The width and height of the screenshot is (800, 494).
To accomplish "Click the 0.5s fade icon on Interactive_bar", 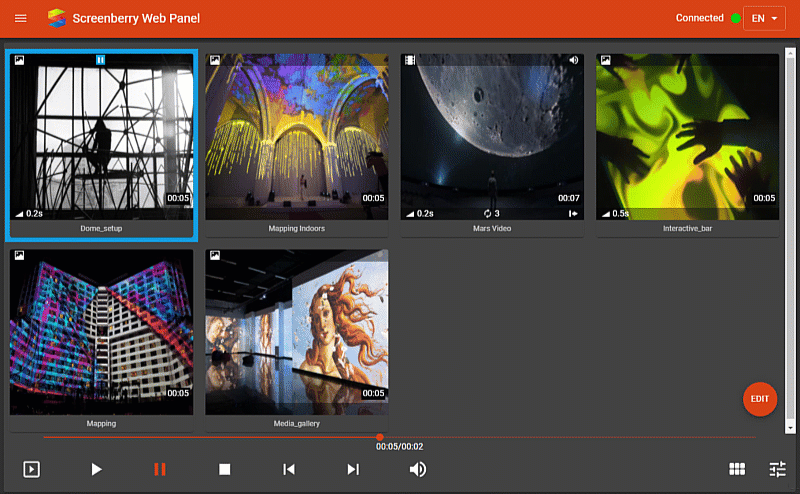I will coord(606,214).
